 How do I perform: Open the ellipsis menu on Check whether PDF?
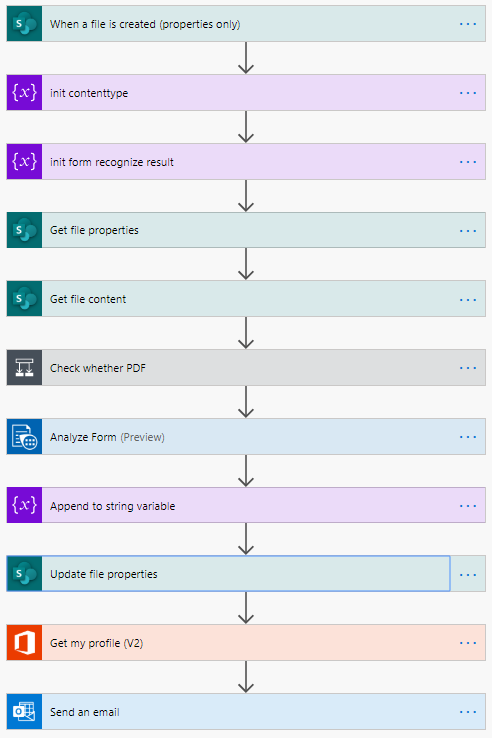coord(468,368)
